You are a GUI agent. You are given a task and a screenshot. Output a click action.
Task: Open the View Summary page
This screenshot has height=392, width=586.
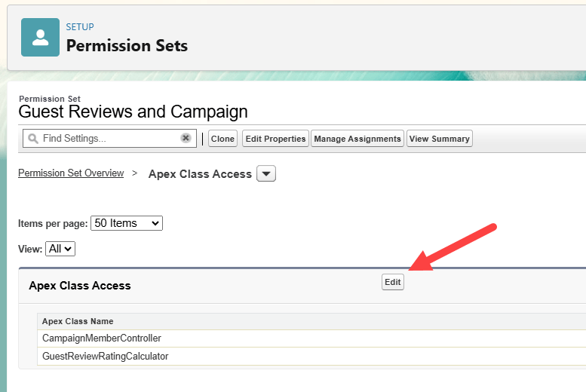[x=440, y=139]
